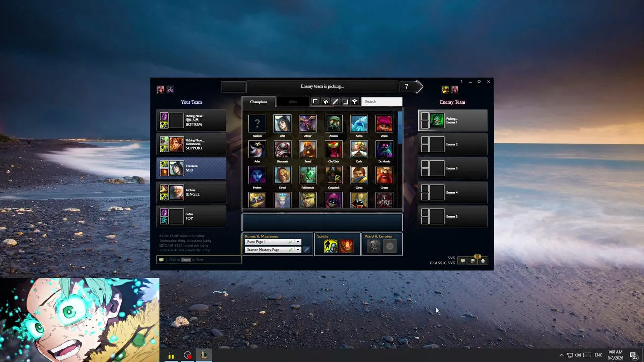
Task: Open the red round taskbar app icon
Action: click(188, 355)
